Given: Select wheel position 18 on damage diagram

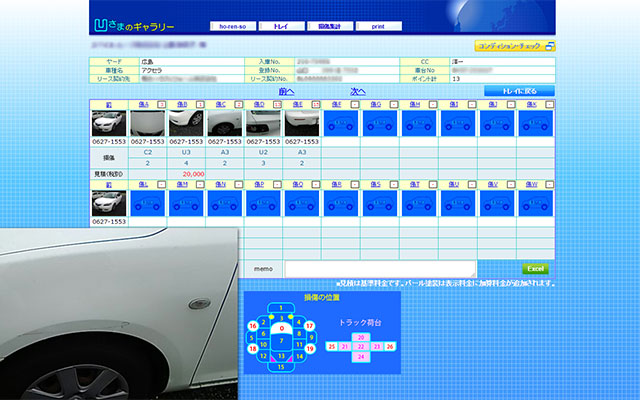Looking at the screenshot, I should (x=253, y=349).
